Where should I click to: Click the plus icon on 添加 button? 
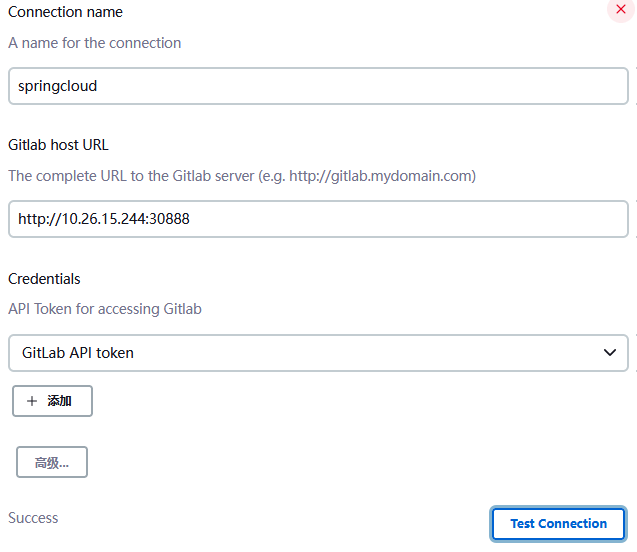point(32,401)
